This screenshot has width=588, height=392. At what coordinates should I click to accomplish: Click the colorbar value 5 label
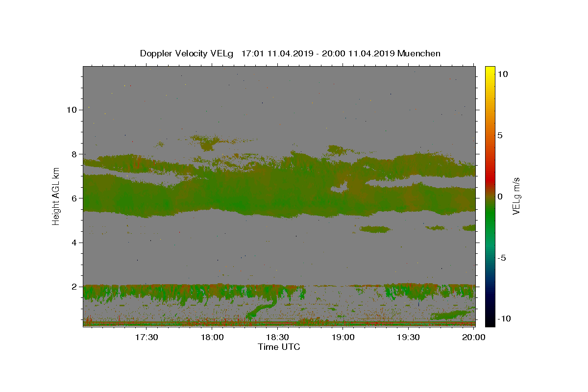pyautogui.click(x=500, y=135)
